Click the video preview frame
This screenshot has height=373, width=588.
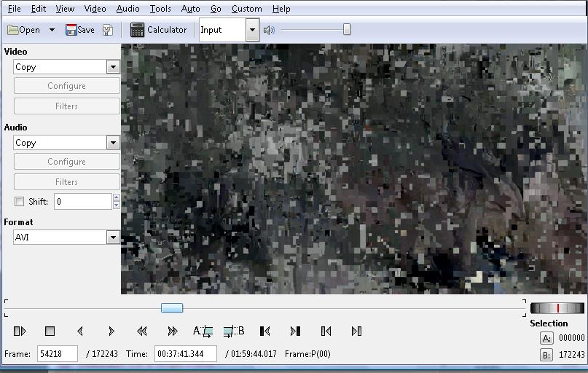(354, 169)
